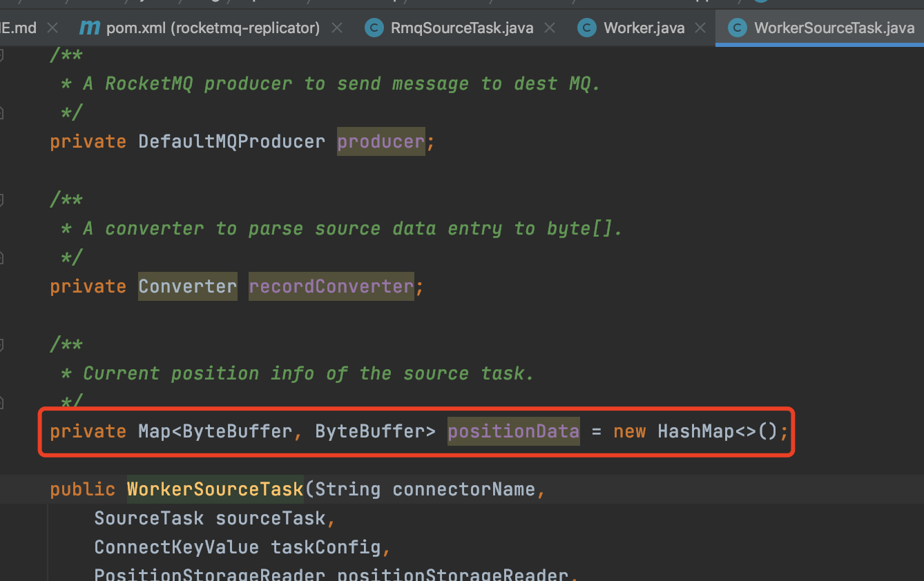Click 'private' keyword on the Converter line
Image resolution: width=924 pixels, height=581 pixels.
[x=88, y=286]
